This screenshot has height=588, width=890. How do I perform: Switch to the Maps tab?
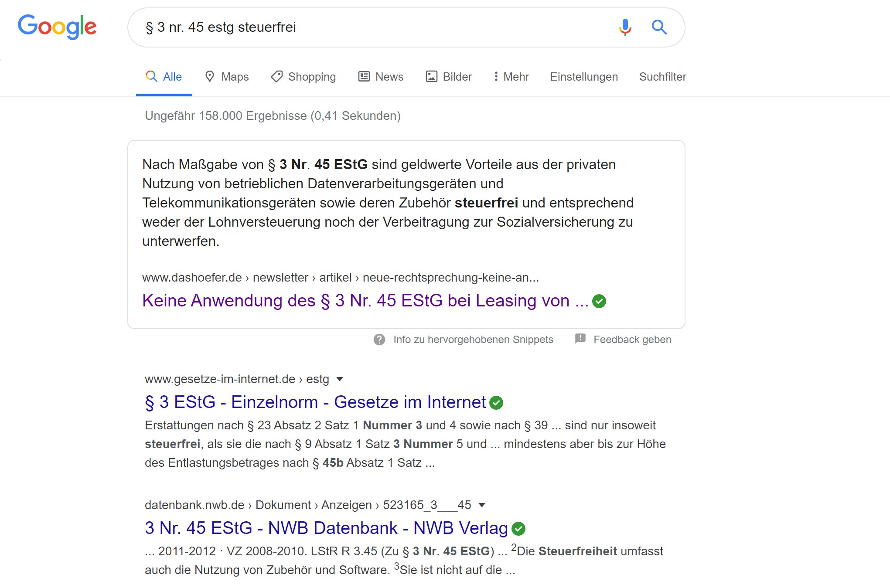[227, 77]
